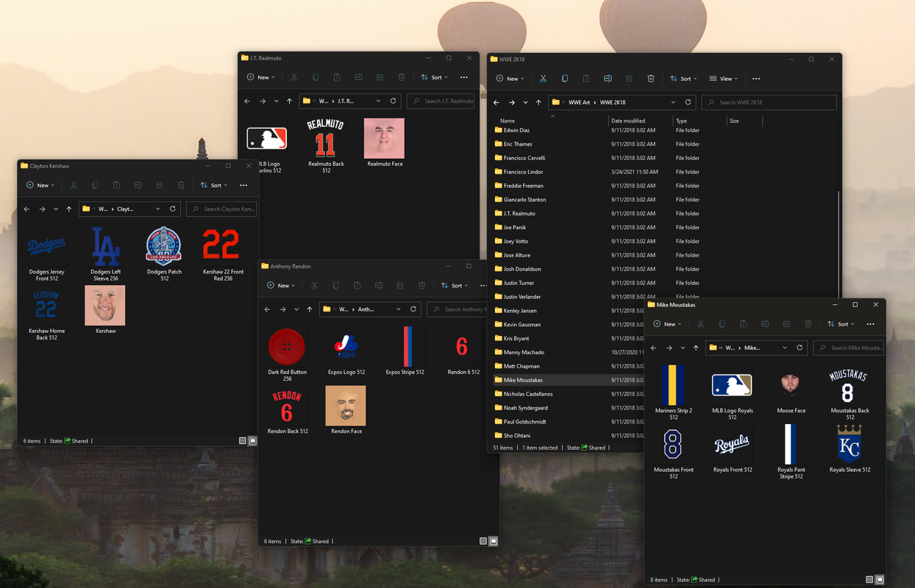The image size is (915, 588).
Task: Expand address history dropdown in WWE 2K18 window
Action: (673, 102)
